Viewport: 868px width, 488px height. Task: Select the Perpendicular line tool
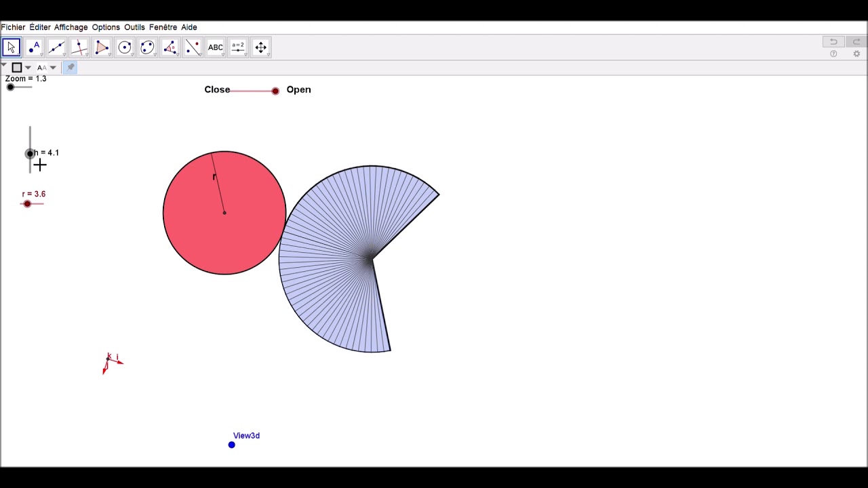click(x=79, y=47)
